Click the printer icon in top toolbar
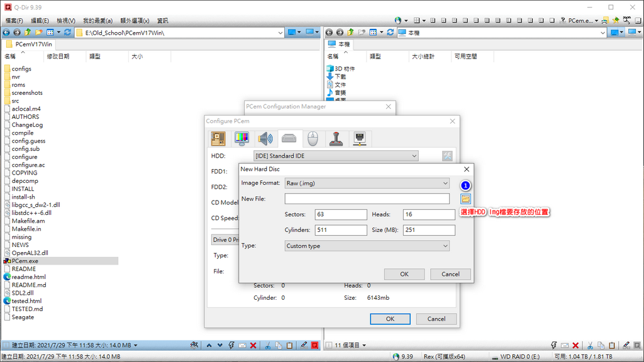This screenshot has height=362, width=644. [x=605, y=20]
